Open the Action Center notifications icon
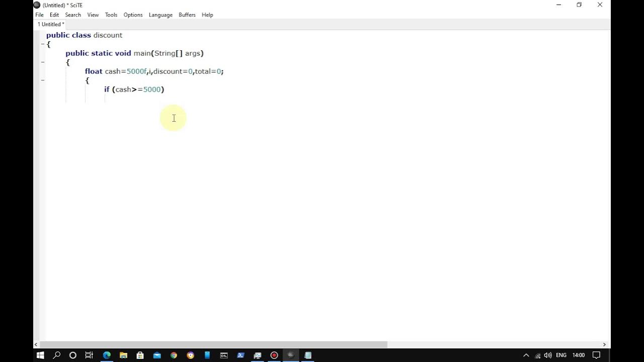 pos(596,355)
